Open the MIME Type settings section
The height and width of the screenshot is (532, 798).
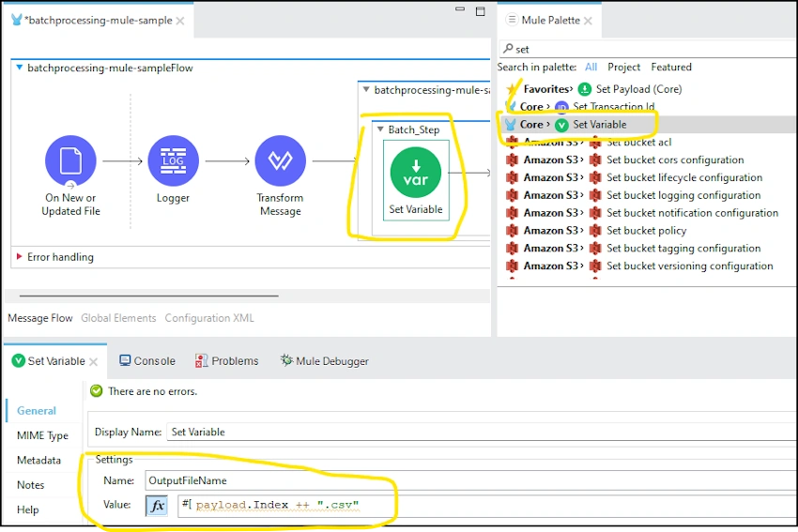(x=43, y=435)
